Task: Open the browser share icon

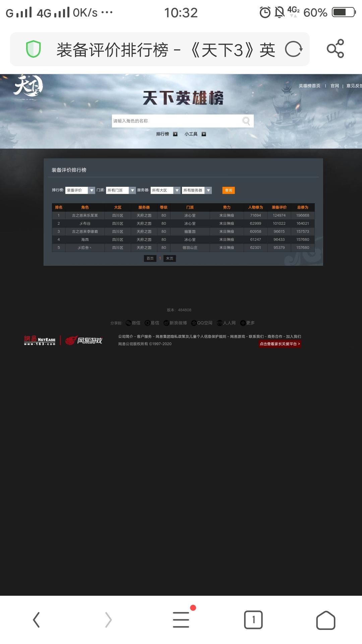Action: 336,49
